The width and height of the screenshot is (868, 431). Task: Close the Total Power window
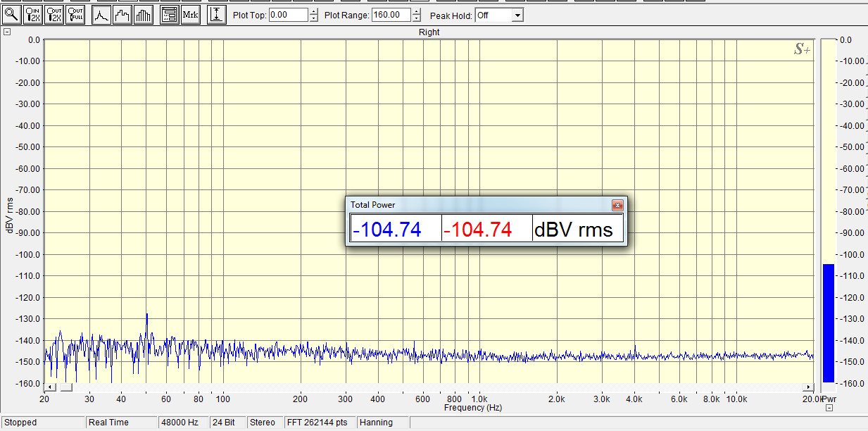pyautogui.click(x=617, y=205)
